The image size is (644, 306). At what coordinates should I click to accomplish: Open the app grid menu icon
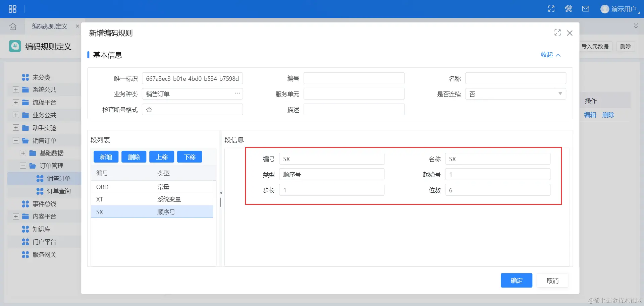(12, 9)
